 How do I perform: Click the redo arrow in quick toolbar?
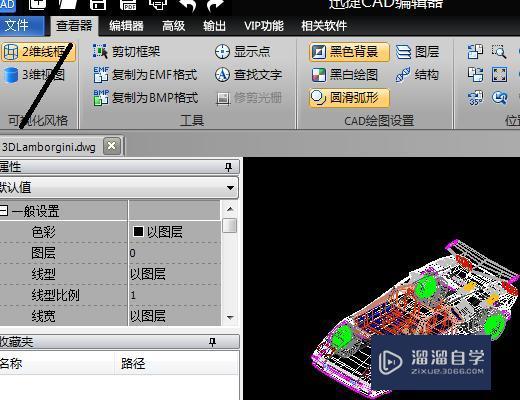click(215, 5)
